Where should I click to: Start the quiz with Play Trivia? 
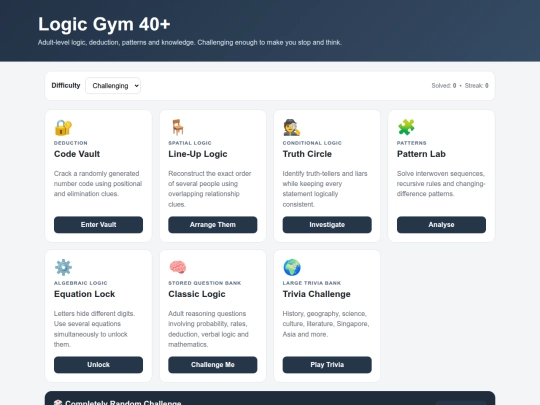click(327, 365)
